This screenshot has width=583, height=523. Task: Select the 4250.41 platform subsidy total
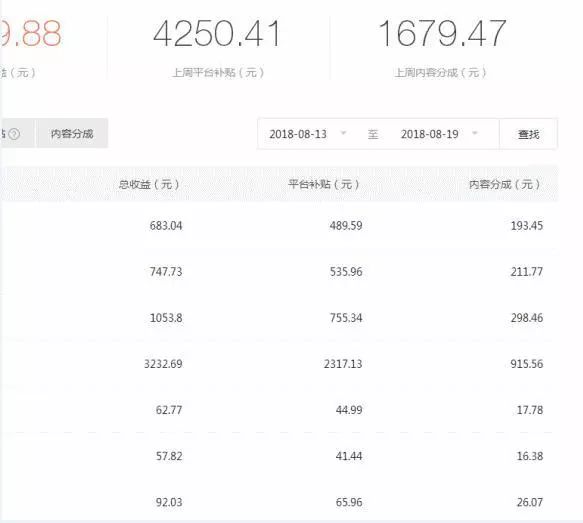216,34
